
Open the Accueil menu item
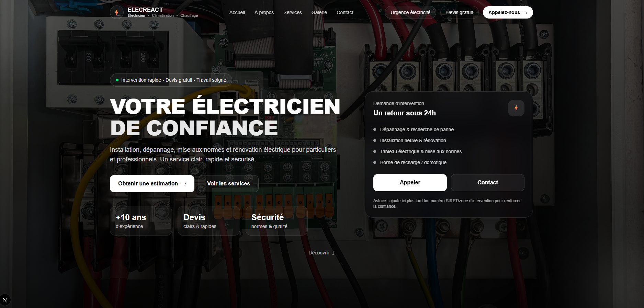pyautogui.click(x=237, y=12)
